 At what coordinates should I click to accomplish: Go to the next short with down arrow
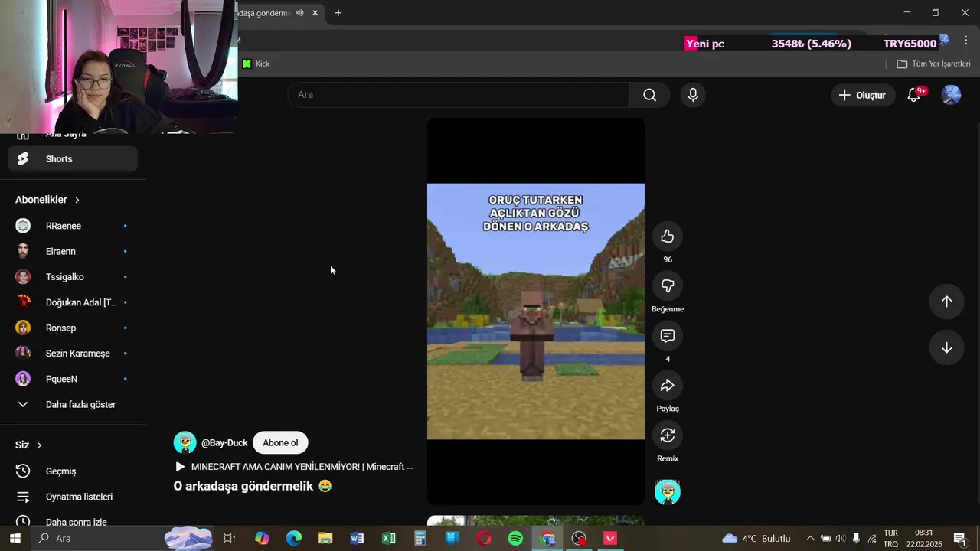pyautogui.click(x=946, y=347)
